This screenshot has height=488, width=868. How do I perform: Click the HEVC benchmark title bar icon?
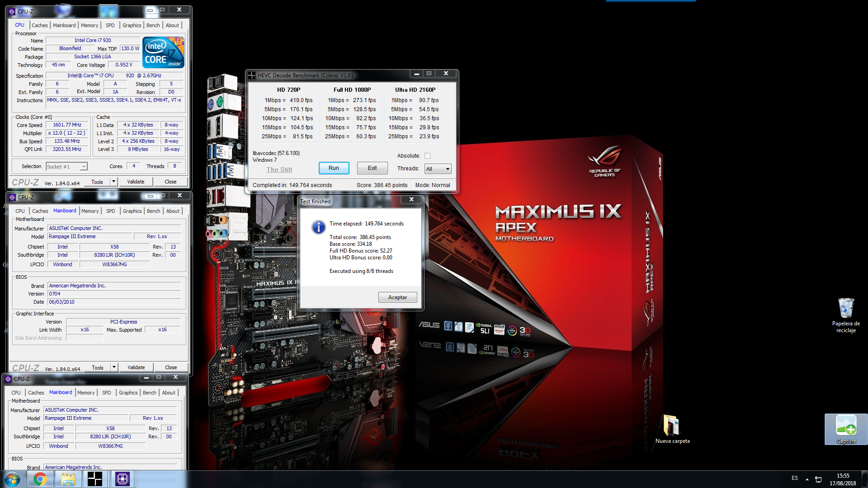(x=252, y=75)
